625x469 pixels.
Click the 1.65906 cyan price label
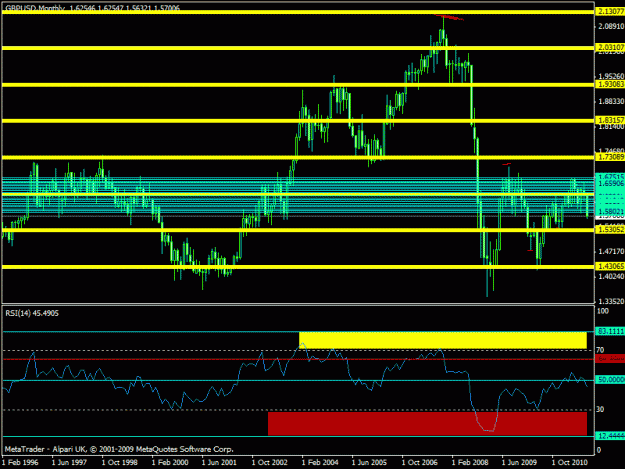coord(610,183)
